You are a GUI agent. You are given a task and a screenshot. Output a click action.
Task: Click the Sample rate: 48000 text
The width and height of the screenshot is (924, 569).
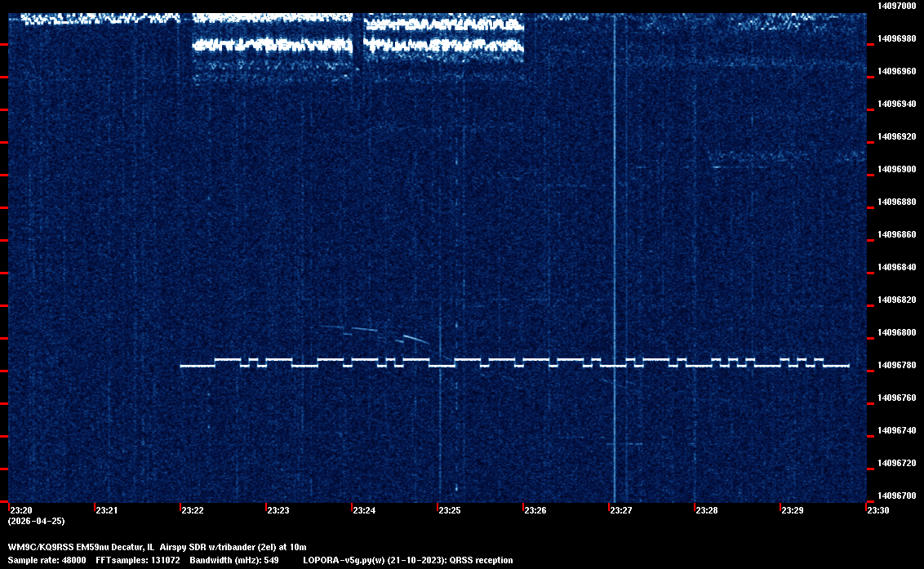tap(47, 560)
